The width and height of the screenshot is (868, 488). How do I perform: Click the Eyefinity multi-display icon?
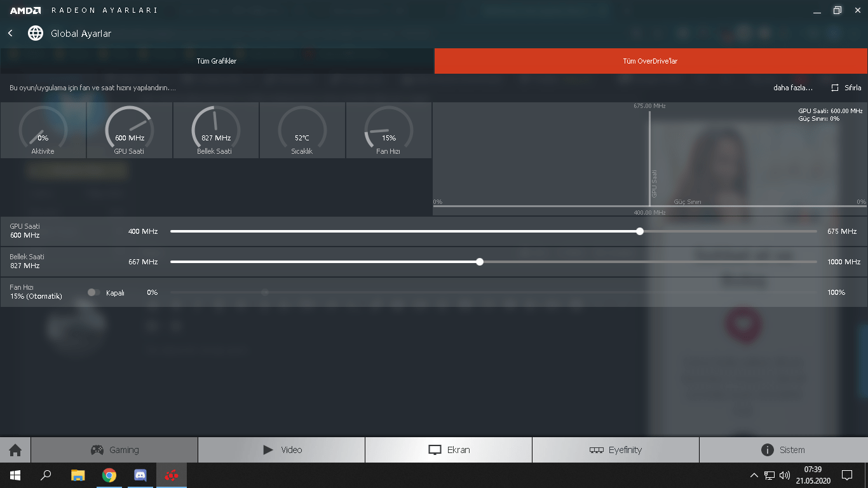click(596, 450)
